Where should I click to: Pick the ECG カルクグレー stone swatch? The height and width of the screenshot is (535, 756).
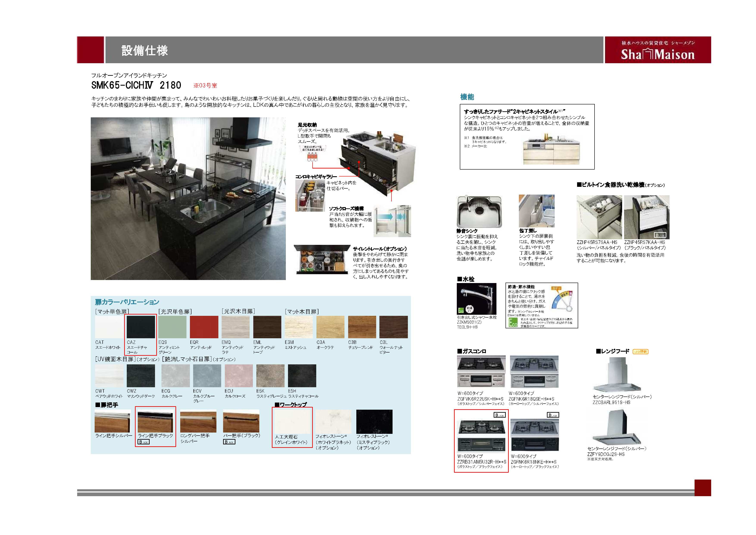175,376
